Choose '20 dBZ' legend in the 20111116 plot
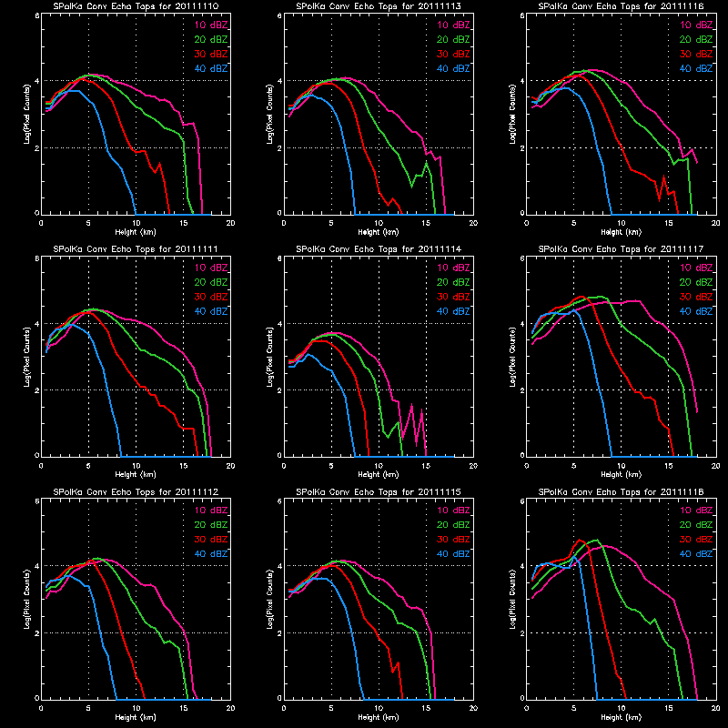The width and height of the screenshot is (728, 728). coord(696,39)
